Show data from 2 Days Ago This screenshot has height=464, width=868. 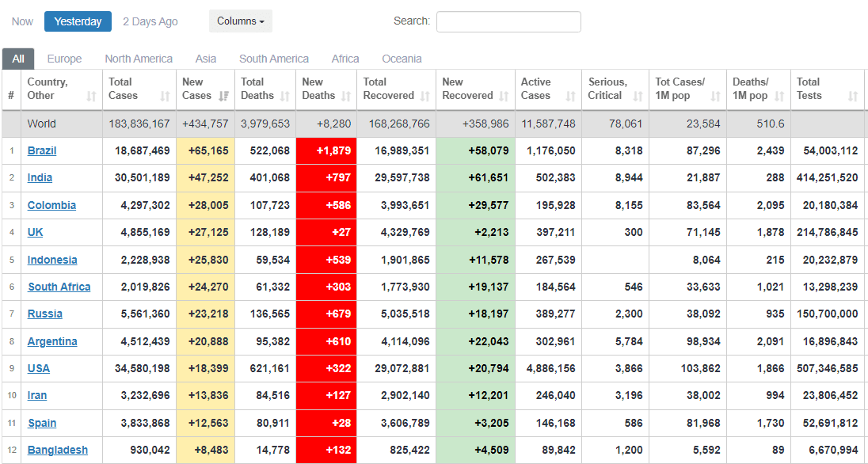coord(150,21)
